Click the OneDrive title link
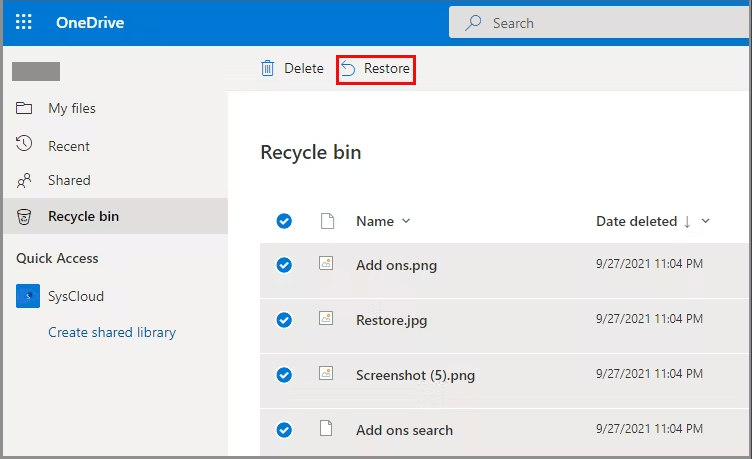Screen dimensions: 753x459 tap(90, 22)
